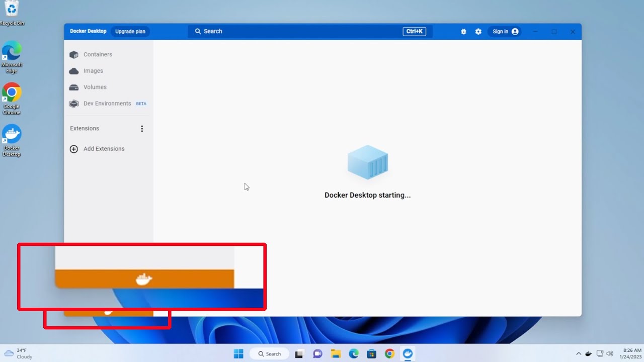Screen dimensions: 644x362
Task: Open the troubleshoot bug icon
Action: pos(463,32)
